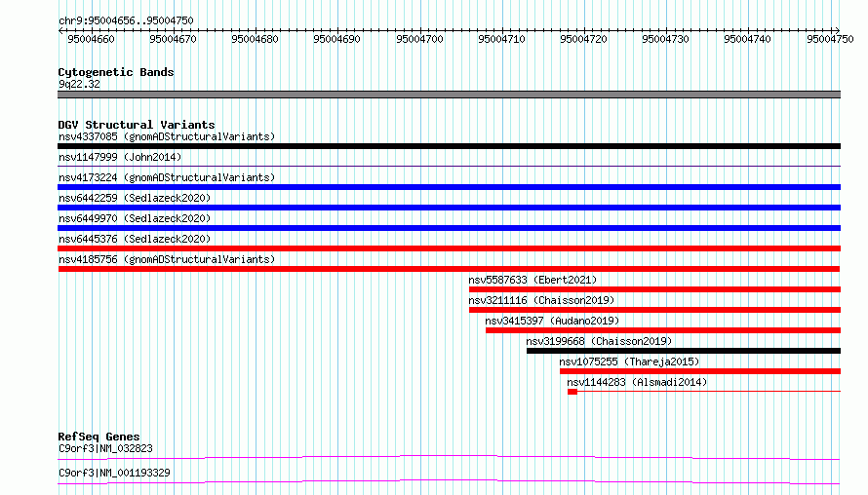Open nsv3199668 (Chaisson2019) label
This screenshot has width=868, height=495.
click(599, 341)
